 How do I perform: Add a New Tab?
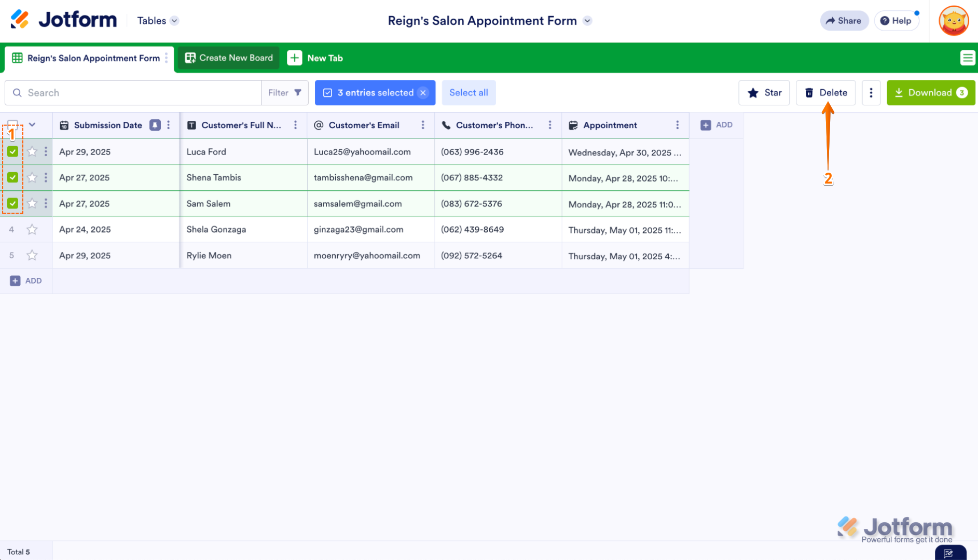pos(315,58)
